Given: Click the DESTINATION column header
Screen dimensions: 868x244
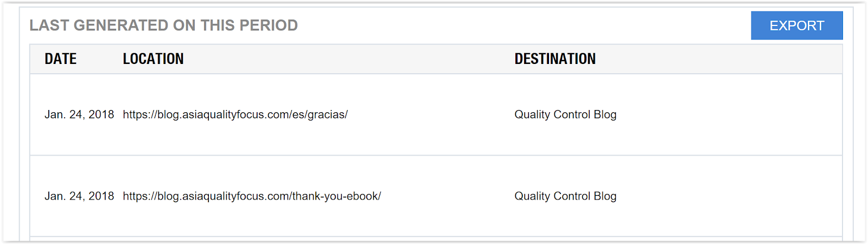Looking at the screenshot, I should pyautogui.click(x=555, y=59).
